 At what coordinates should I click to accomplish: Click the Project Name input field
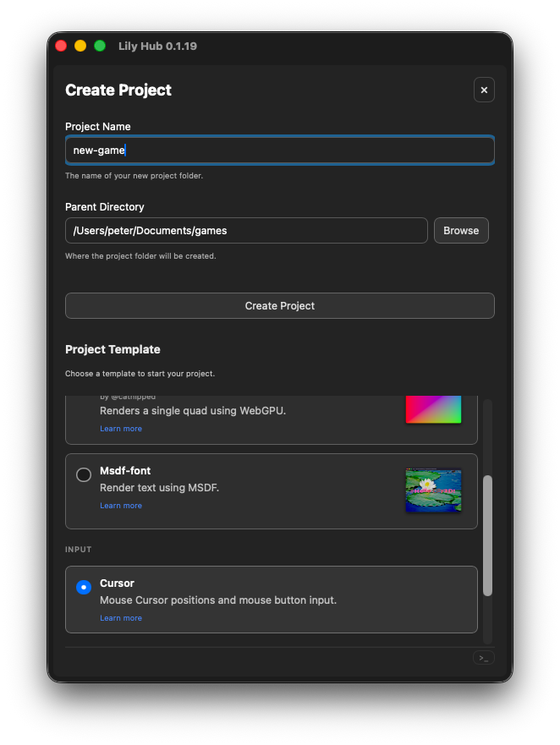(279, 151)
